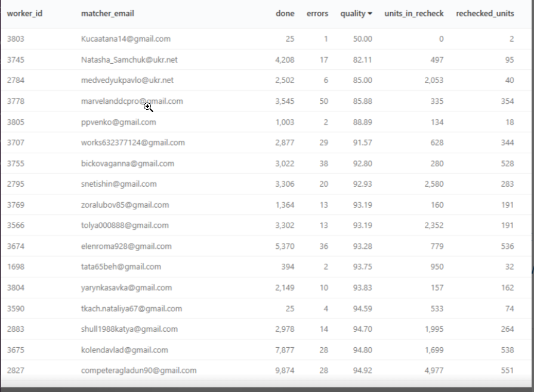The image size is (534, 392).
Task: Select email elenroma928@gmail.com
Action: (126, 246)
